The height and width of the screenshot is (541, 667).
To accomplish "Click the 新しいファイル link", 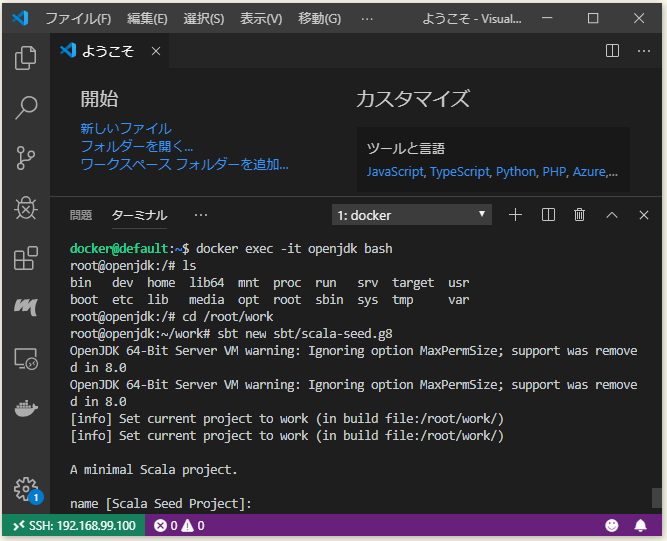I will tap(126, 128).
